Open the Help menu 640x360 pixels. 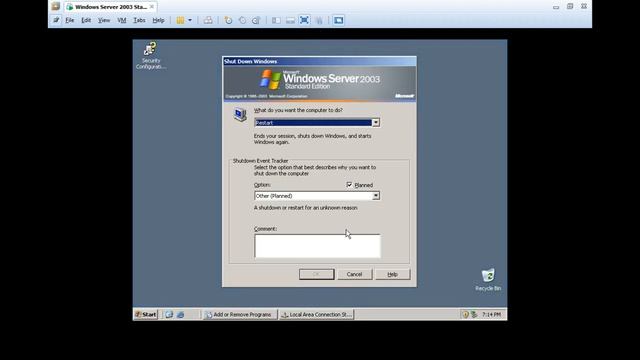click(x=158, y=20)
